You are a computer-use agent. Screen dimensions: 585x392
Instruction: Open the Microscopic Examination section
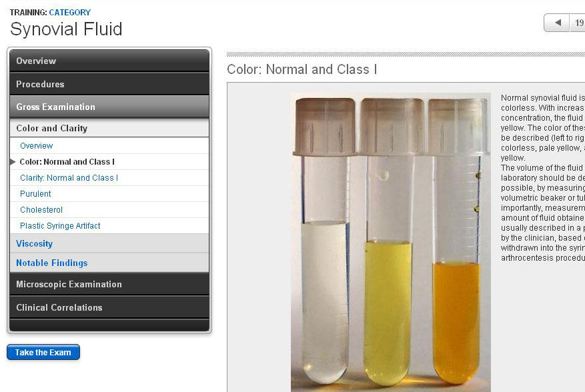109,284
